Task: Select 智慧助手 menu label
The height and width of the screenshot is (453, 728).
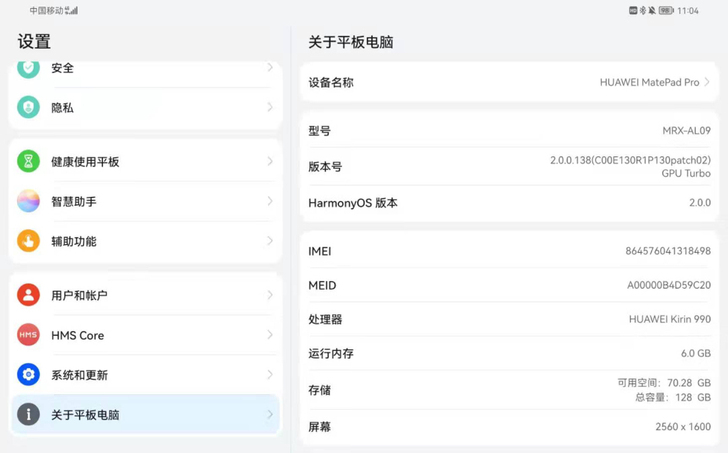Action: 74,201
